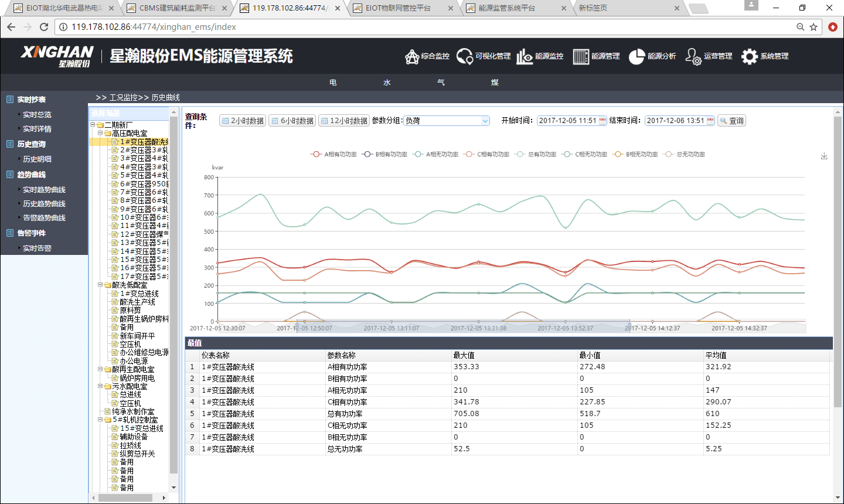Toggle 总无功功率 legend series
This screenshot has width=844, height=504.
[x=685, y=155]
